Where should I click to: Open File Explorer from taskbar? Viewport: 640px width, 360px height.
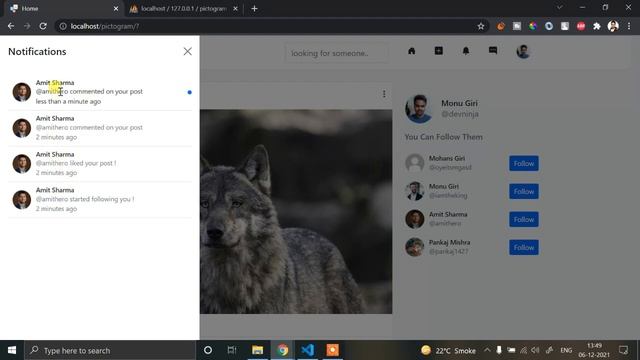(x=257, y=350)
